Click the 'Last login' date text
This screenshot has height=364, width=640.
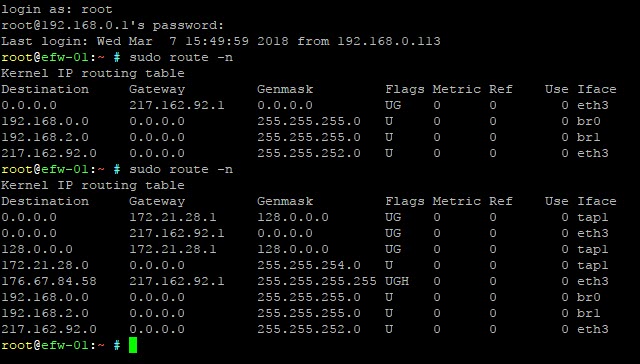[192, 41]
